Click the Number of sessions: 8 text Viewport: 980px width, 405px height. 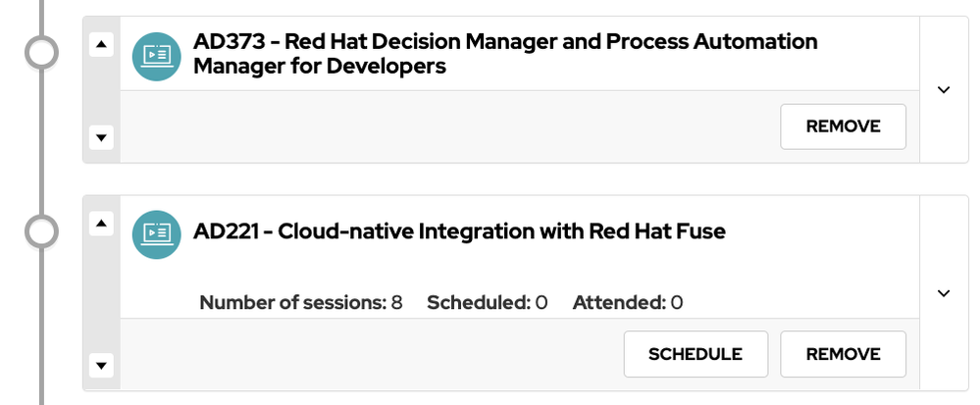tap(301, 302)
